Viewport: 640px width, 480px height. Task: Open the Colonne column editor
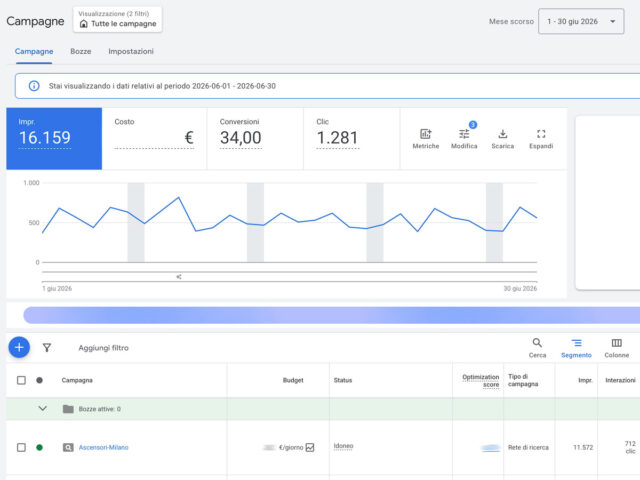coord(616,348)
